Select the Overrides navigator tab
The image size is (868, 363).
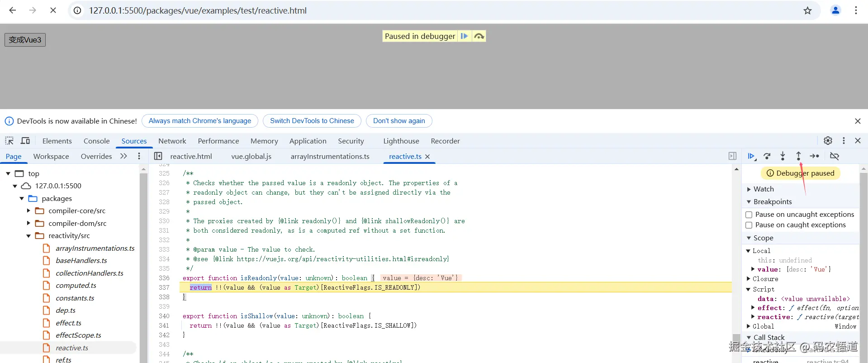(x=96, y=157)
